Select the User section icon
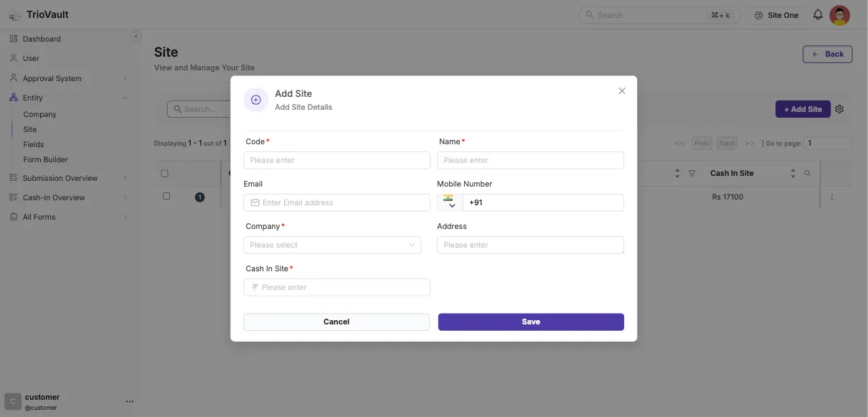This screenshot has height=417, width=868. 12,58
